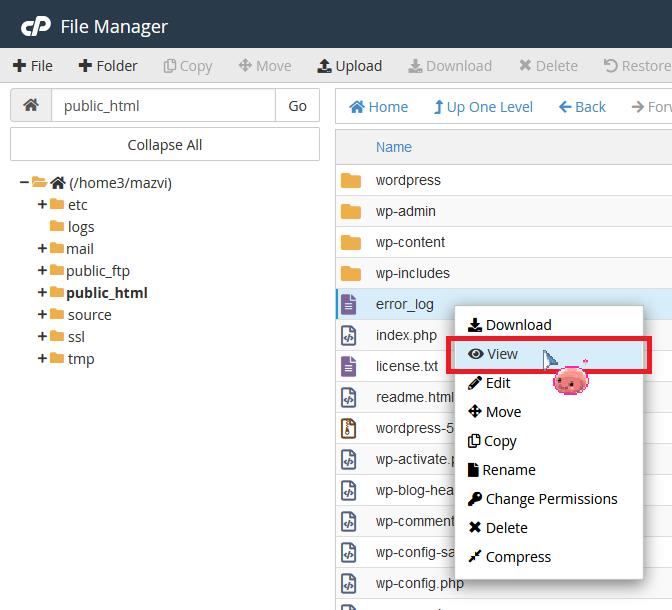This screenshot has width=672, height=610.
Task: Choose Edit from context menu
Action: (549, 383)
